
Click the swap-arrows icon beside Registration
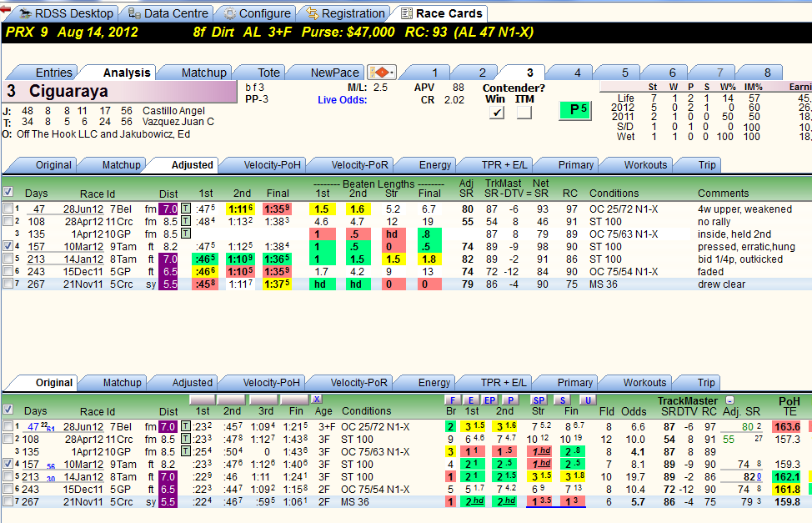click(313, 13)
